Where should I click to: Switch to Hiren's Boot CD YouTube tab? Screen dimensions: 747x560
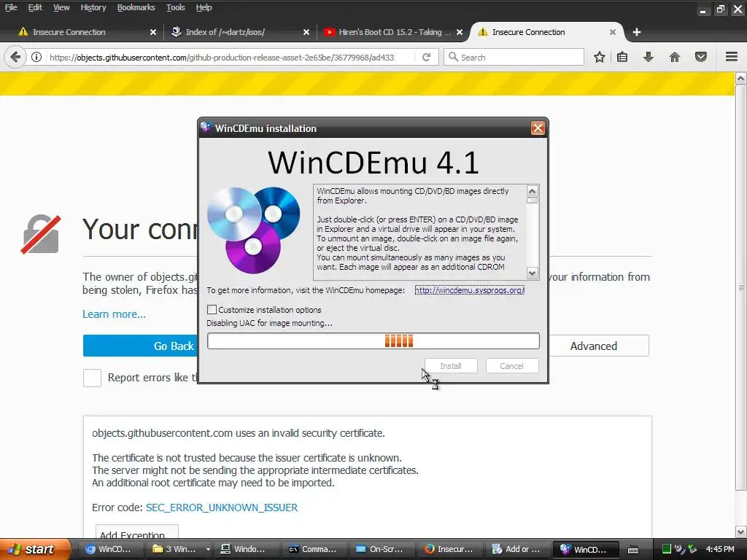pyautogui.click(x=395, y=32)
